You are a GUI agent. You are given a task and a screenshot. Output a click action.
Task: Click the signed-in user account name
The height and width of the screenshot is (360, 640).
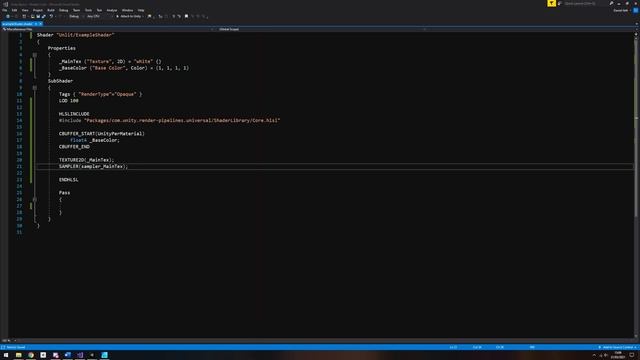(621, 11)
